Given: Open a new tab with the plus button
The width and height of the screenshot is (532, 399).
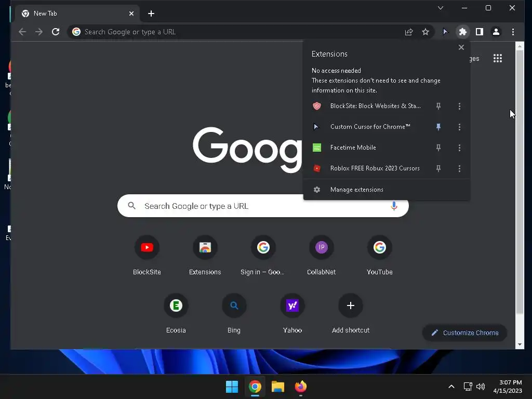Looking at the screenshot, I should point(151,14).
